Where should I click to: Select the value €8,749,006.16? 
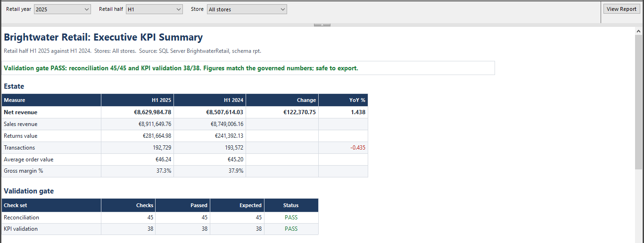pyautogui.click(x=227, y=124)
